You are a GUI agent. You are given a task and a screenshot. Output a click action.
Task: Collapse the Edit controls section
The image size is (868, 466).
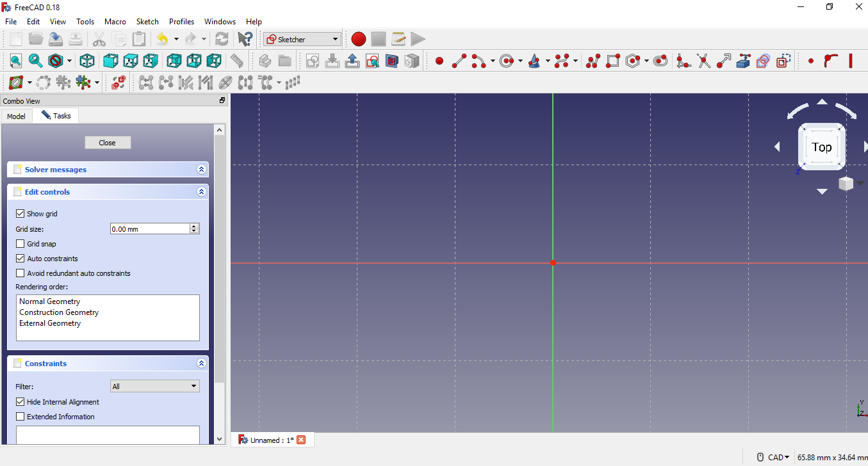point(201,192)
